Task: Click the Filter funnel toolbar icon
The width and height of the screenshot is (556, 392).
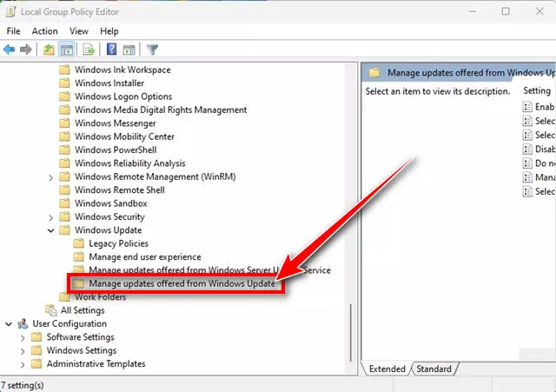Action: [153, 50]
